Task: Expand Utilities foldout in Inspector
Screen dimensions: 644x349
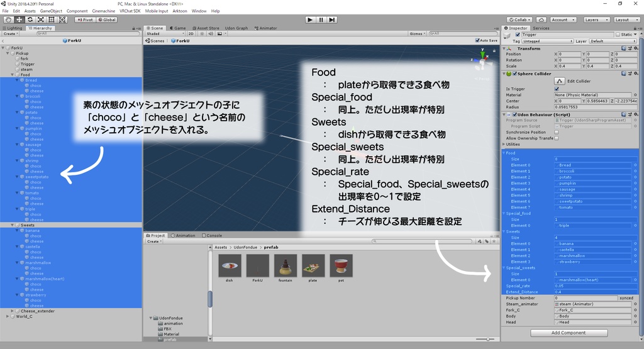Action: click(x=504, y=145)
